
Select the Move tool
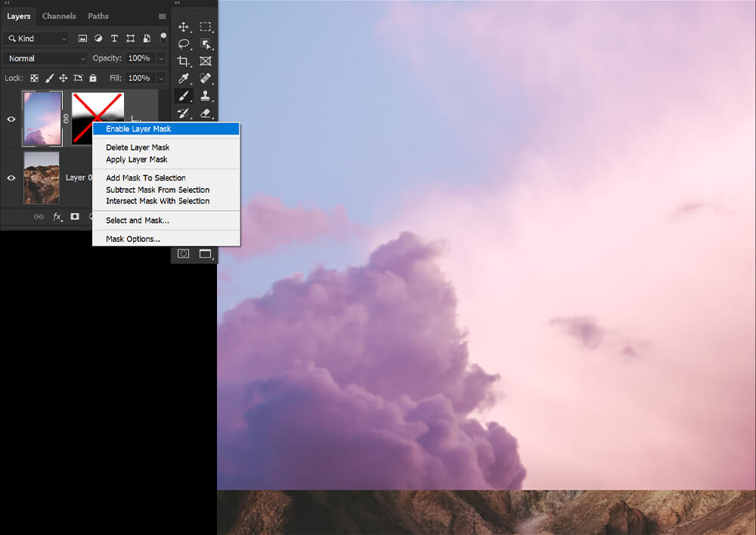[183, 26]
